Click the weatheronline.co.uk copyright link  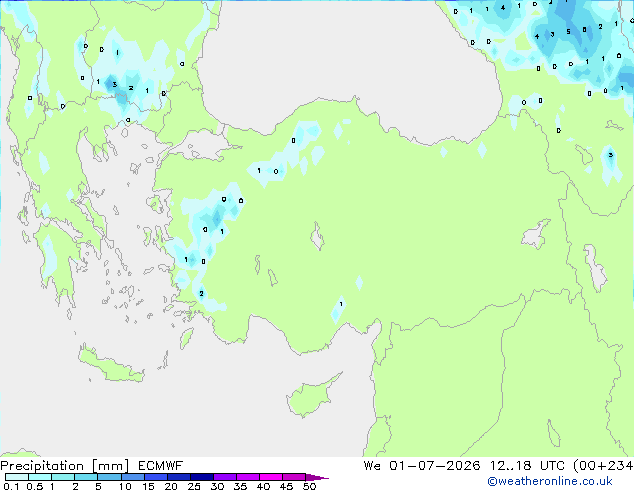[550, 481]
